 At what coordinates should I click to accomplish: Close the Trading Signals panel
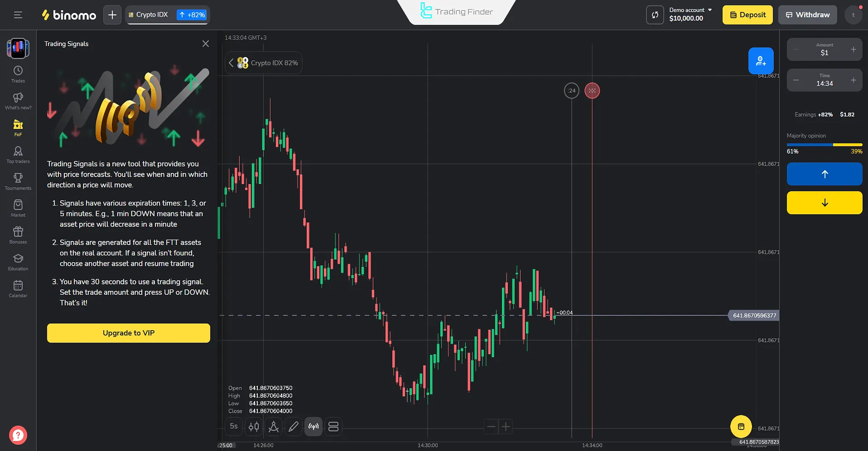(x=205, y=43)
